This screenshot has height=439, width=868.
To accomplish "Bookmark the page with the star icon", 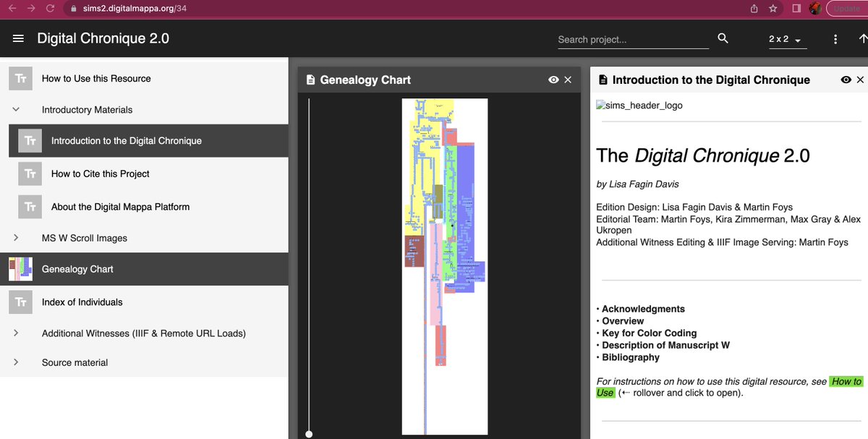I will [773, 9].
